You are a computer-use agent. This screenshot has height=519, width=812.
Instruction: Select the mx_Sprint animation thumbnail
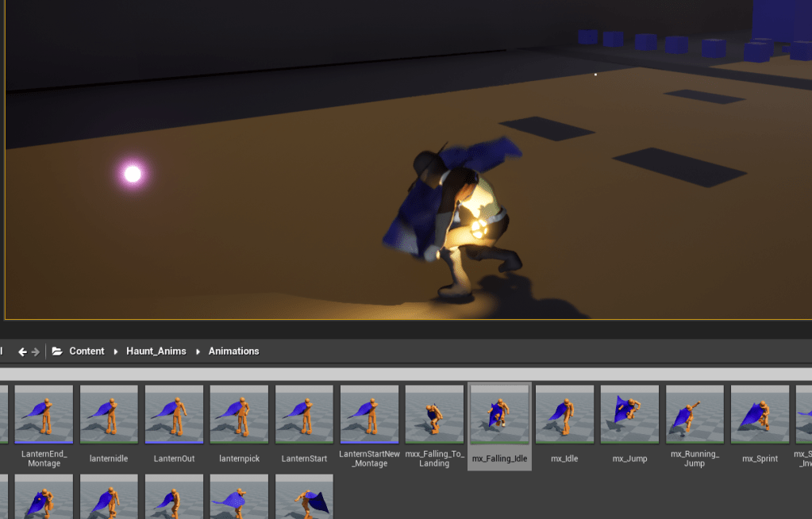[x=760, y=414]
